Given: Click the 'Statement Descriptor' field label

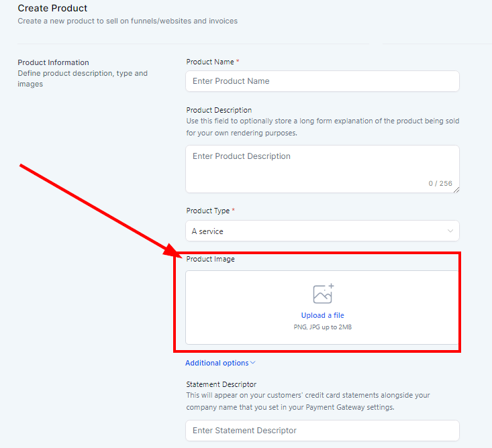Looking at the screenshot, I should [221, 384].
